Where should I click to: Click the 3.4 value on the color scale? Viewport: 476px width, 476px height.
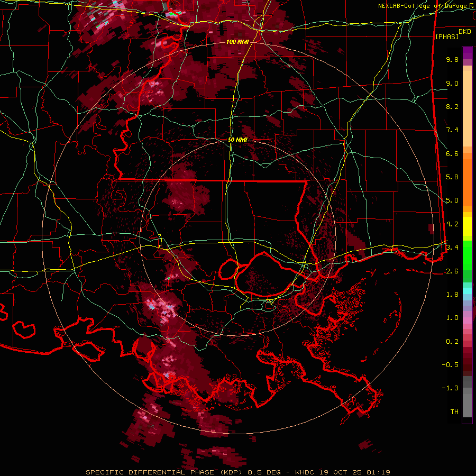pos(452,248)
